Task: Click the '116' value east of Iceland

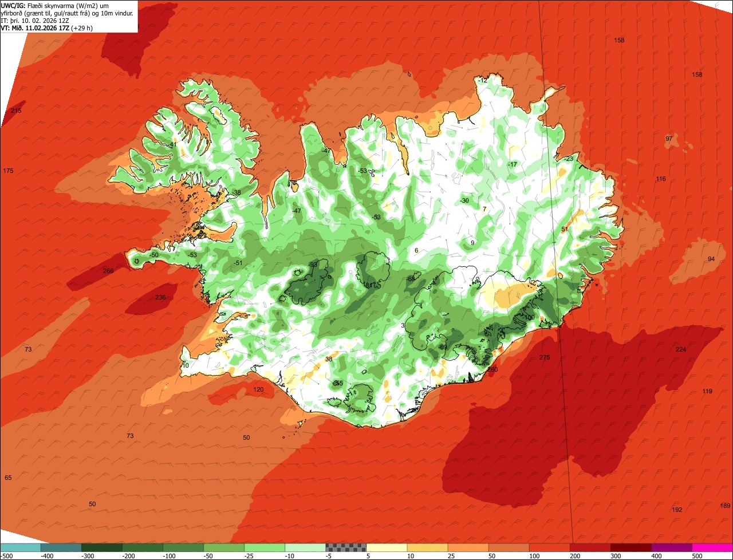Action: (661, 179)
